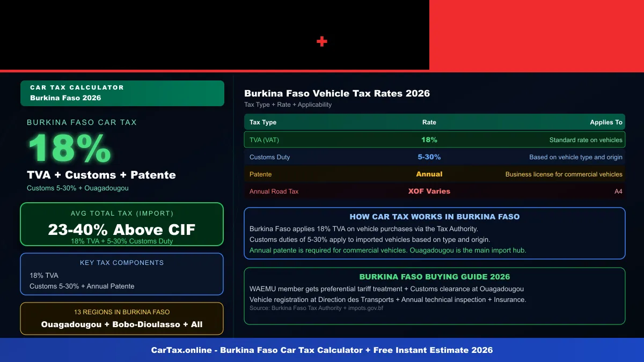Click the green 'Annual patente is required' sentence

coord(388,250)
